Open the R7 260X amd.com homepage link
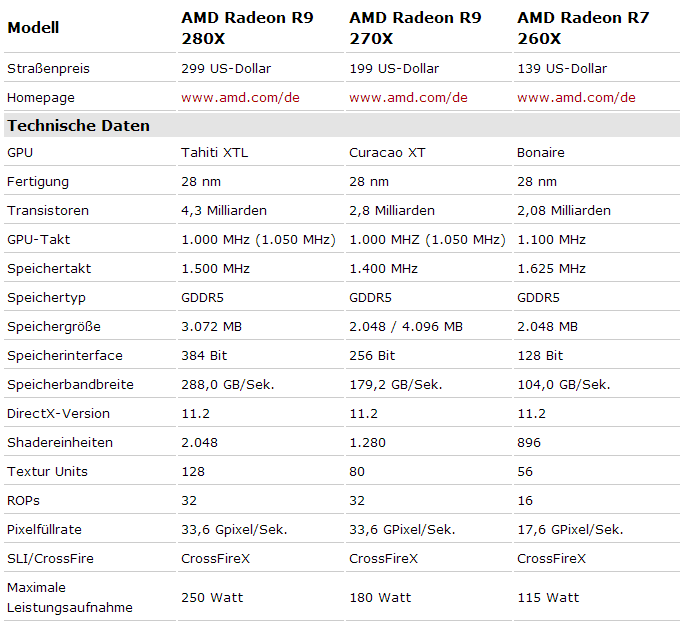Viewport: 682px width, 623px height. (x=576, y=97)
